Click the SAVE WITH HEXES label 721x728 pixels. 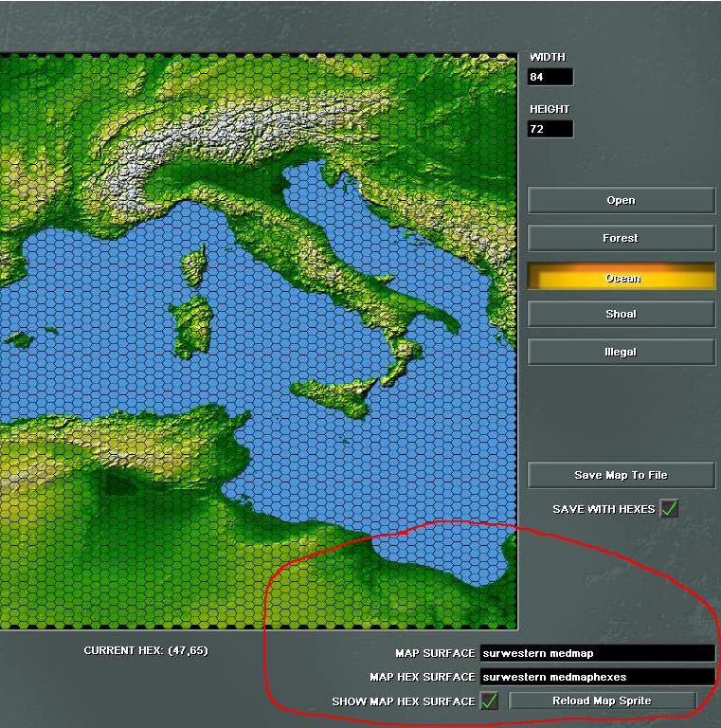pyautogui.click(x=604, y=509)
